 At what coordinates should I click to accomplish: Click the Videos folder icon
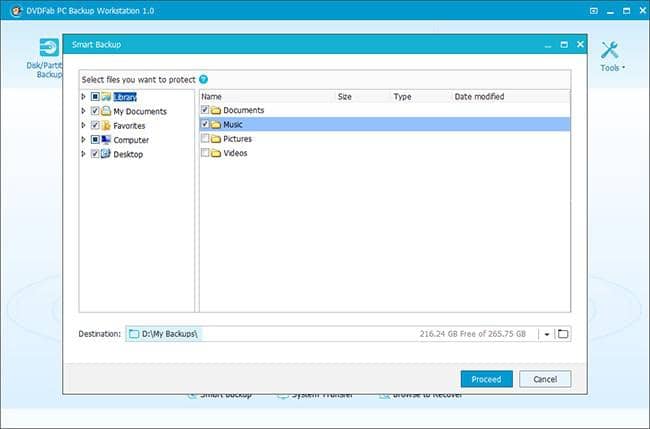216,153
